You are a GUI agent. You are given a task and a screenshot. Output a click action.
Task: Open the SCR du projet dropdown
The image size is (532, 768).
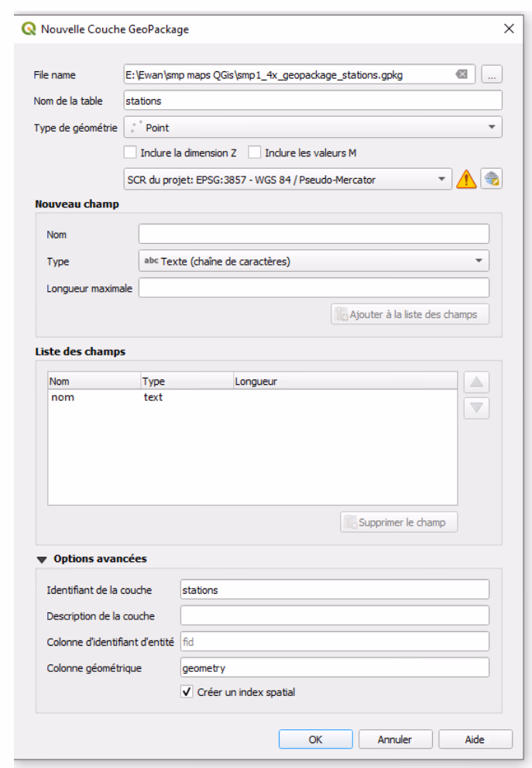(x=287, y=180)
